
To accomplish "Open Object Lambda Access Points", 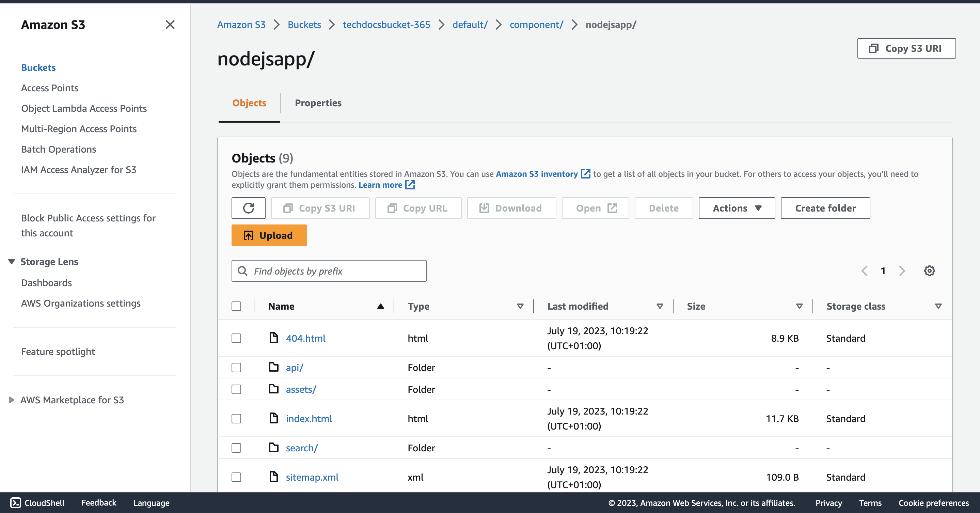I will tap(84, 109).
